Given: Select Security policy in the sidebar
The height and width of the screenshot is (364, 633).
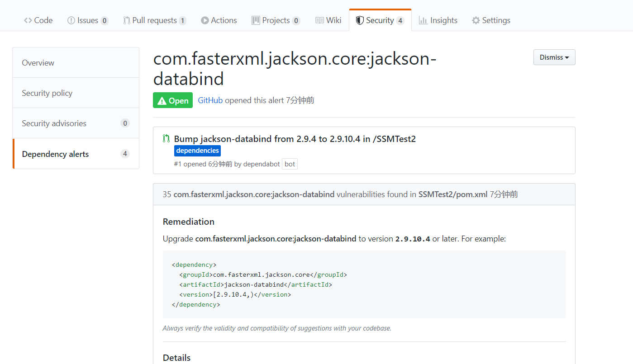Looking at the screenshot, I should click(76, 93).
